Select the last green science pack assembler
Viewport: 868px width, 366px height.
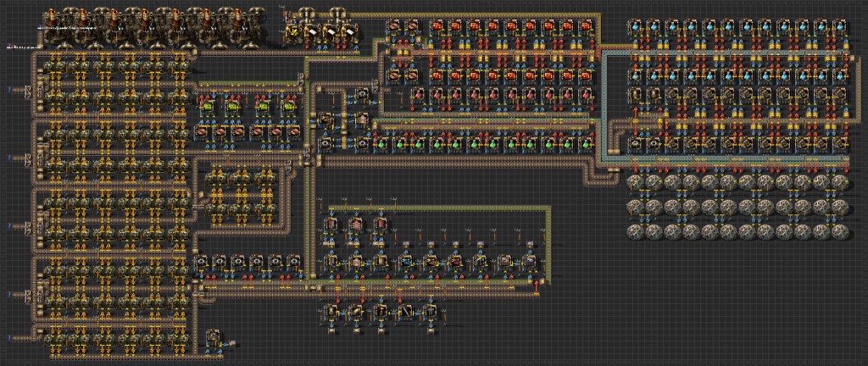click(x=587, y=143)
